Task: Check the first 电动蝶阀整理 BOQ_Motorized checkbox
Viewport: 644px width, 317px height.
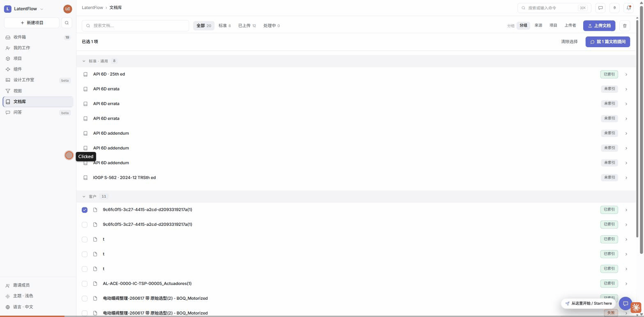Action: click(85, 299)
